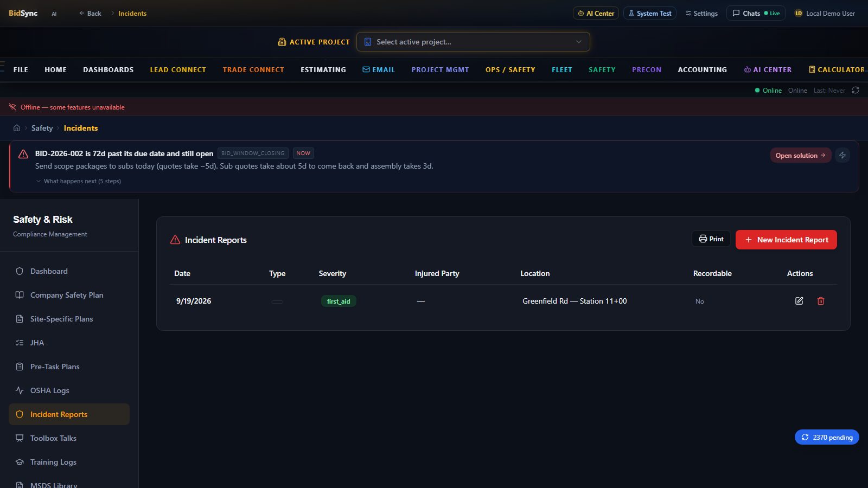Open the EMAIL menu
868x488 pixels.
[x=379, y=70]
